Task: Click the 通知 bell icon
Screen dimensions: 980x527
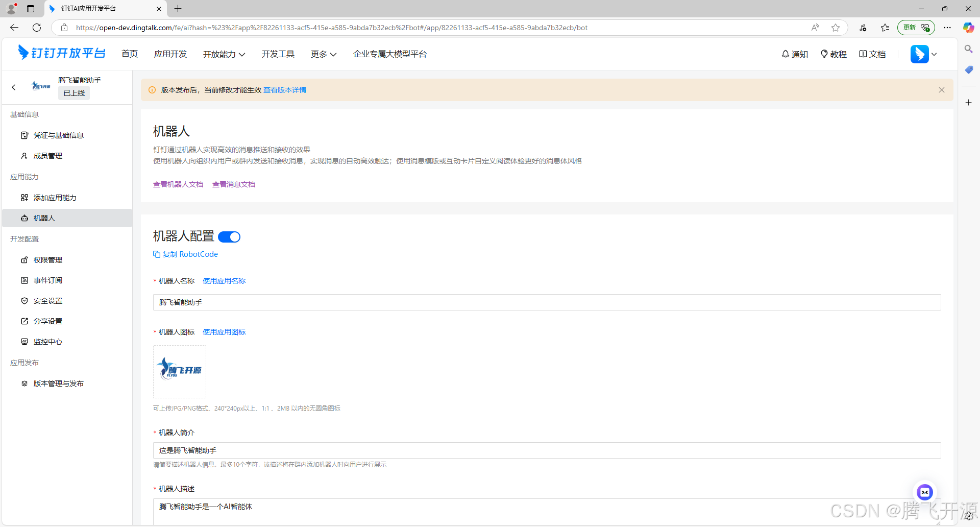Action: click(x=786, y=54)
